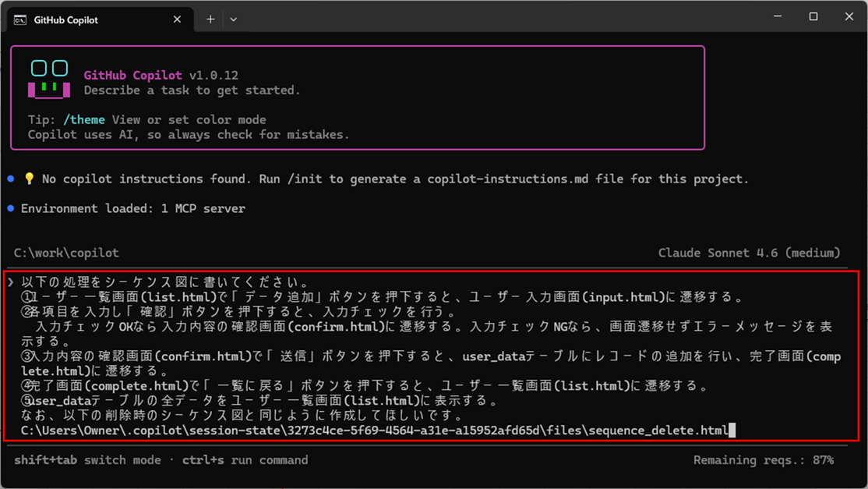Click the lightbulb icon beside the instructions message
This screenshot has width=868, height=489.
tap(30, 179)
